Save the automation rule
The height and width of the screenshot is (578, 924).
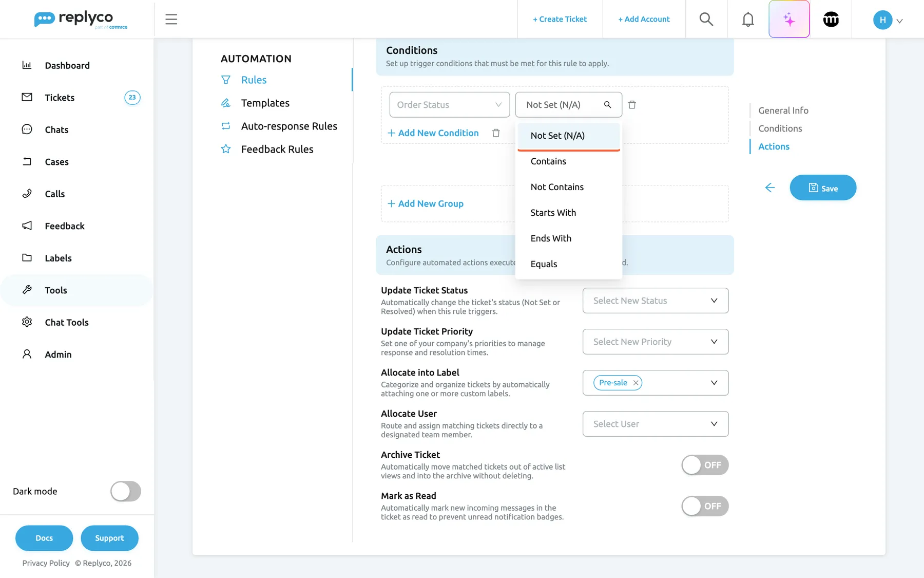(x=823, y=188)
